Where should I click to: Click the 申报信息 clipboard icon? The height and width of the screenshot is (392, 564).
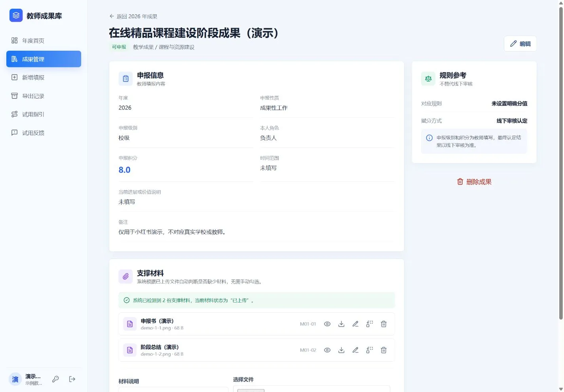[125, 78]
